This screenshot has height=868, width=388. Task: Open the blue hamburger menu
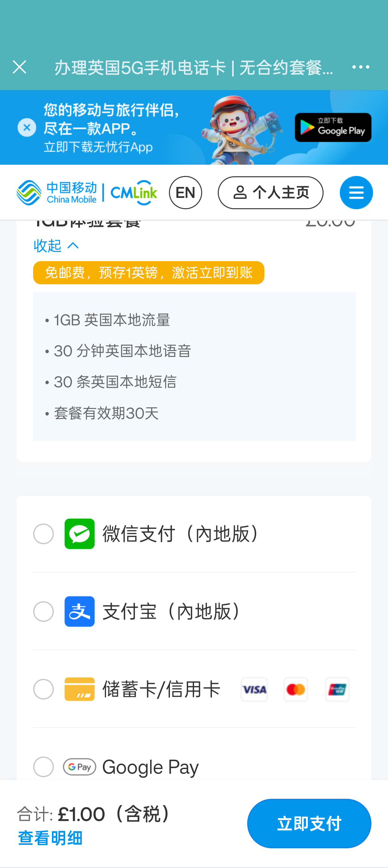356,193
